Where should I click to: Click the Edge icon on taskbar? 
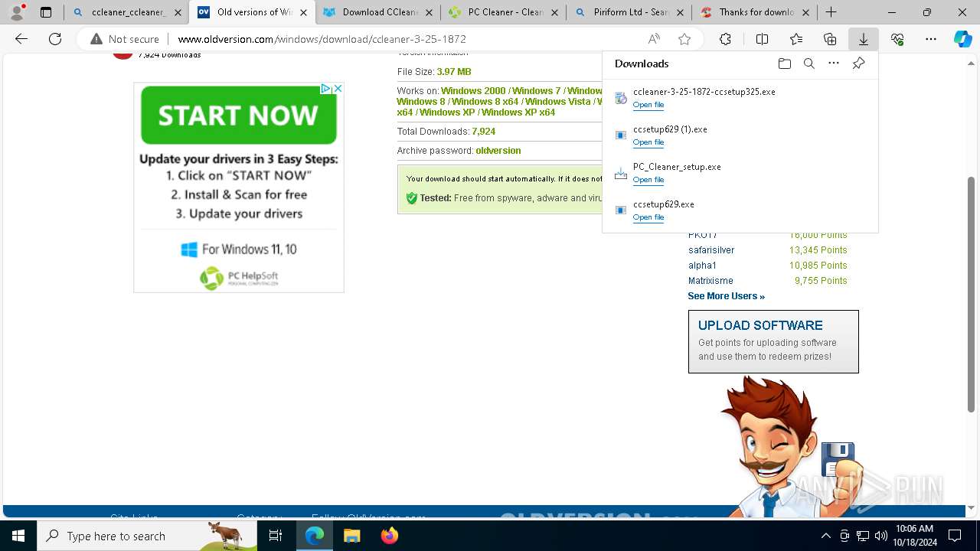[315, 536]
